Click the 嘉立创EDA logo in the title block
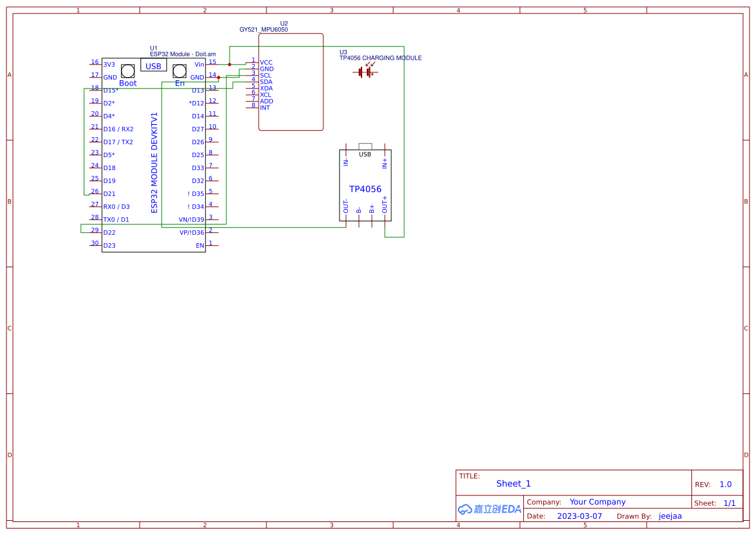 (x=489, y=509)
